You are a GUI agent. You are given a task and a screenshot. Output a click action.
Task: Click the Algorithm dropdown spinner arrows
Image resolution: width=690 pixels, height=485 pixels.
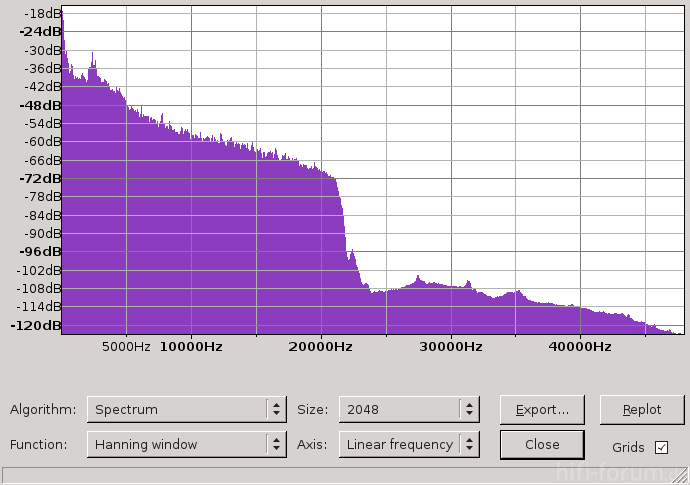pos(276,409)
